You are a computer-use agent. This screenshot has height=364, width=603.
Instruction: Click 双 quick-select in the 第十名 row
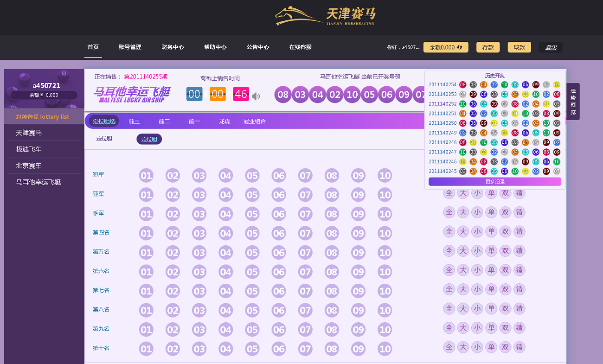click(x=505, y=347)
